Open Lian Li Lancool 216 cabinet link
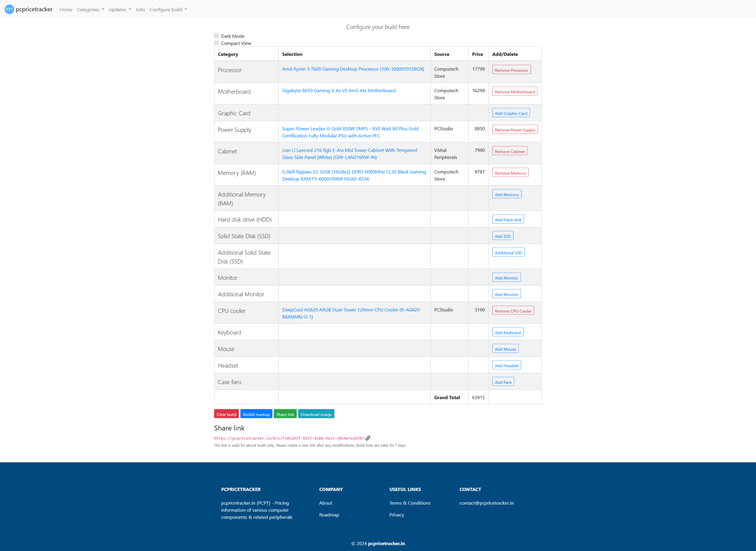 [x=350, y=154]
